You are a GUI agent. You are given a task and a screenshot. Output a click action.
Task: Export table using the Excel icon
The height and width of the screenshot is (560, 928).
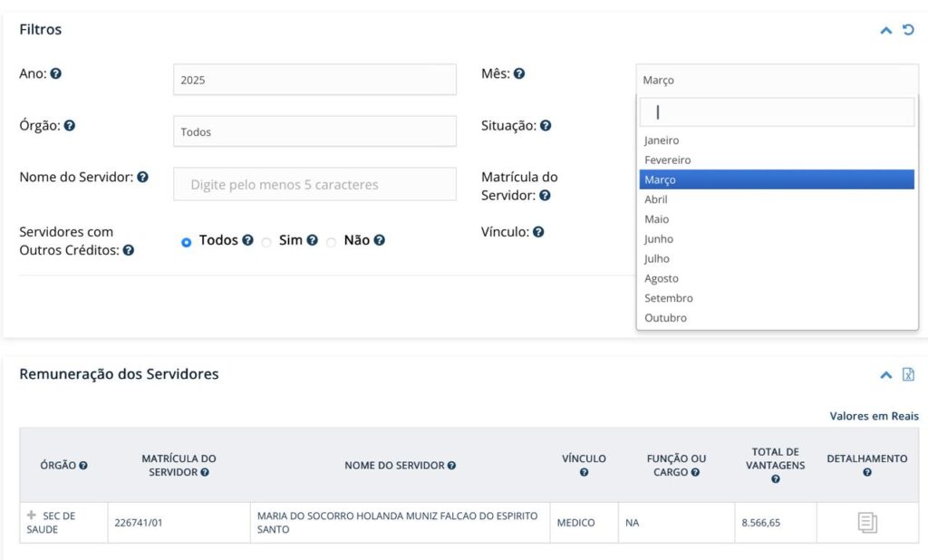[x=908, y=374]
